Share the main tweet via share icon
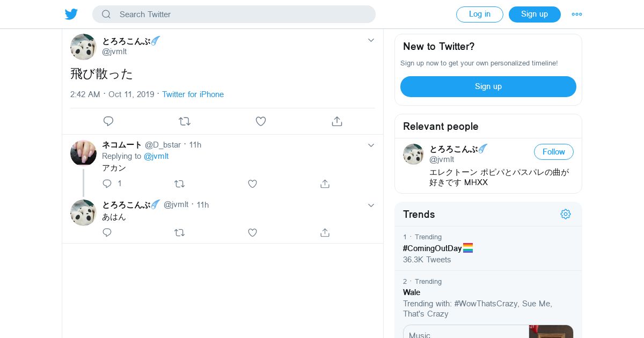Viewport: 644px width, 338px height. pyautogui.click(x=337, y=121)
